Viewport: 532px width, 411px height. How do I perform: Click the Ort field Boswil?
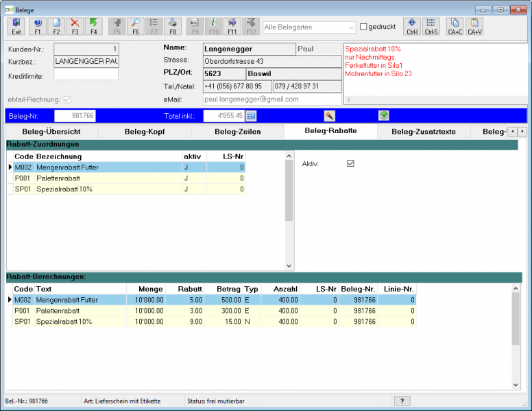tap(294, 73)
